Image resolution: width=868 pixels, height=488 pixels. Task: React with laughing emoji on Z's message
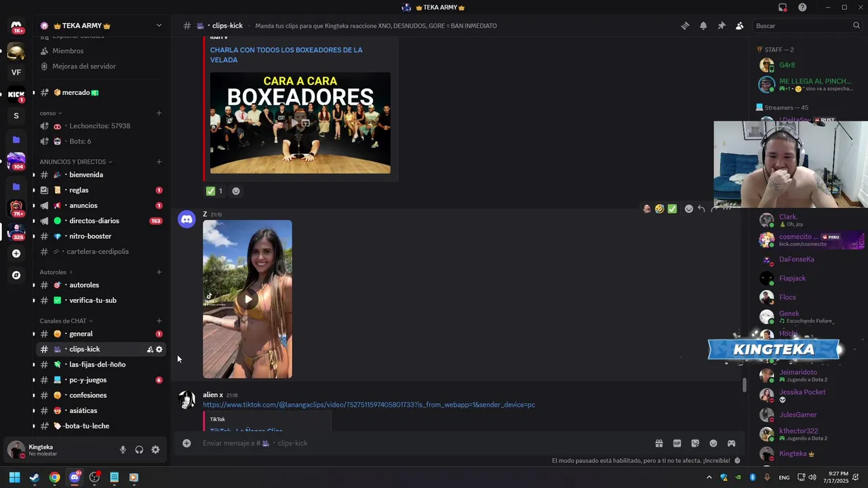pos(659,209)
